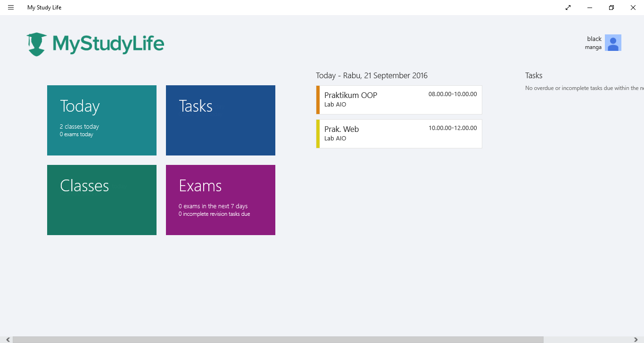This screenshot has height=343, width=644.
Task: Open the Exams tile
Action: click(221, 200)
